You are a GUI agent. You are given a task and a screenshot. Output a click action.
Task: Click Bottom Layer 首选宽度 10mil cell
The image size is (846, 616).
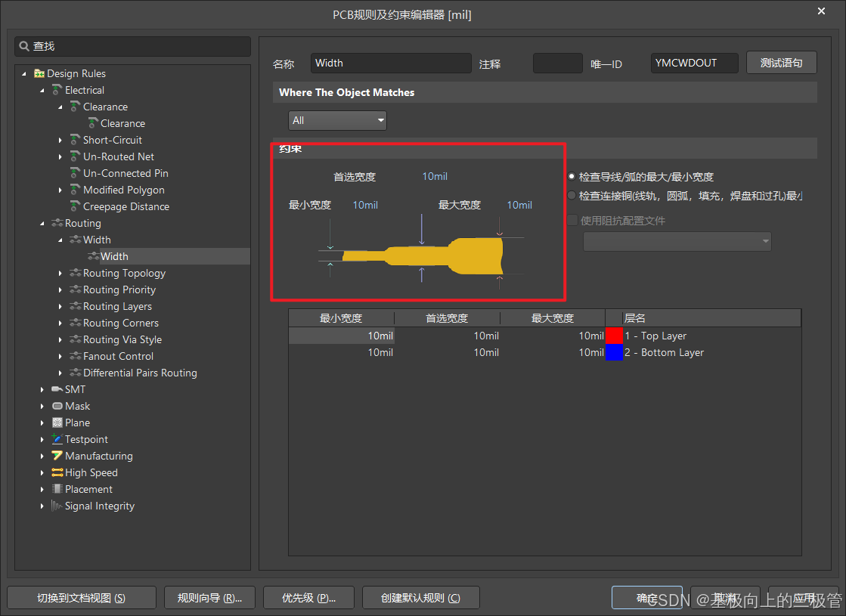point(448,352)
